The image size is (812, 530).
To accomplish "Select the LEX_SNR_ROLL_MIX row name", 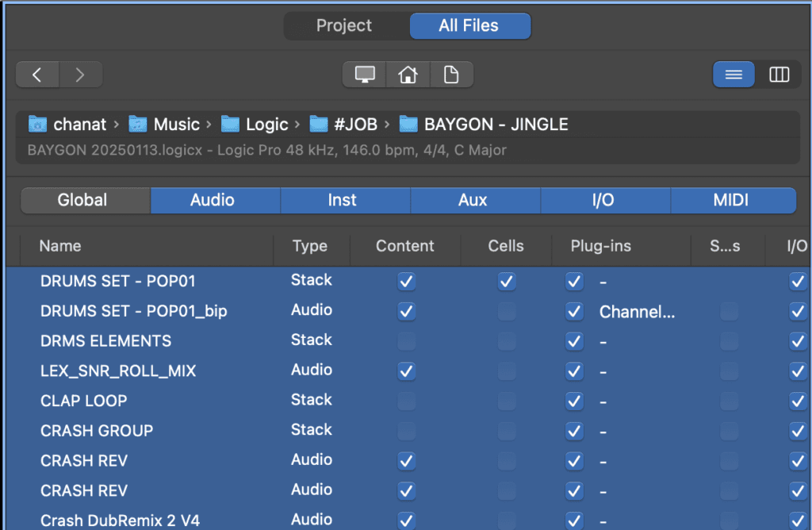I will (x=118, y=371).
